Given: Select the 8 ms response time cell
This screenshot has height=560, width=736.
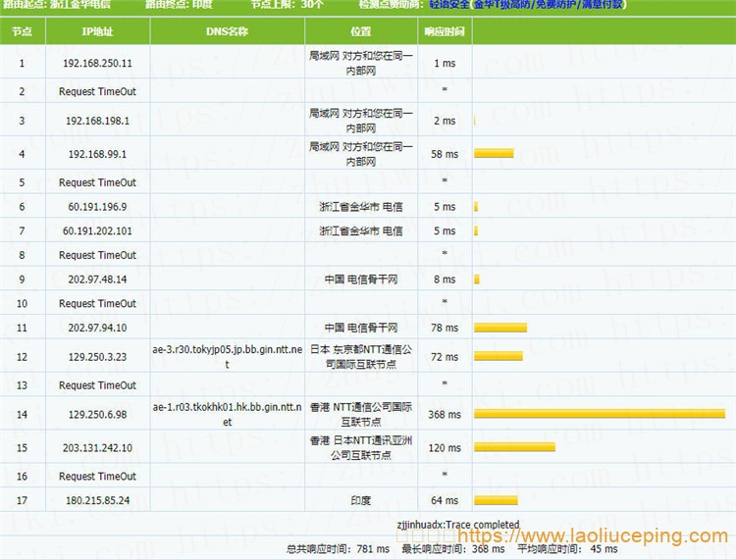Looking at the screenshot, I should [445, 280].
